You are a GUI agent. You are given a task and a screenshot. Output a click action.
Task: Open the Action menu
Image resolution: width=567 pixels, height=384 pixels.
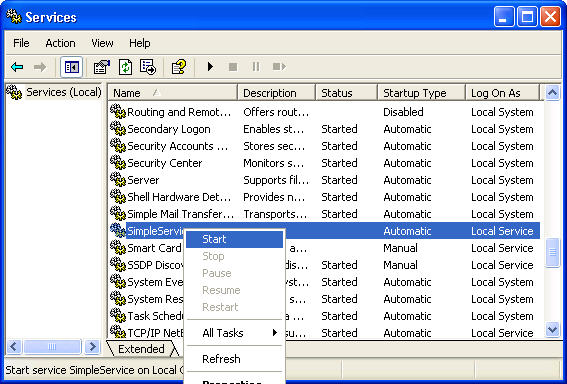(60, 43)
